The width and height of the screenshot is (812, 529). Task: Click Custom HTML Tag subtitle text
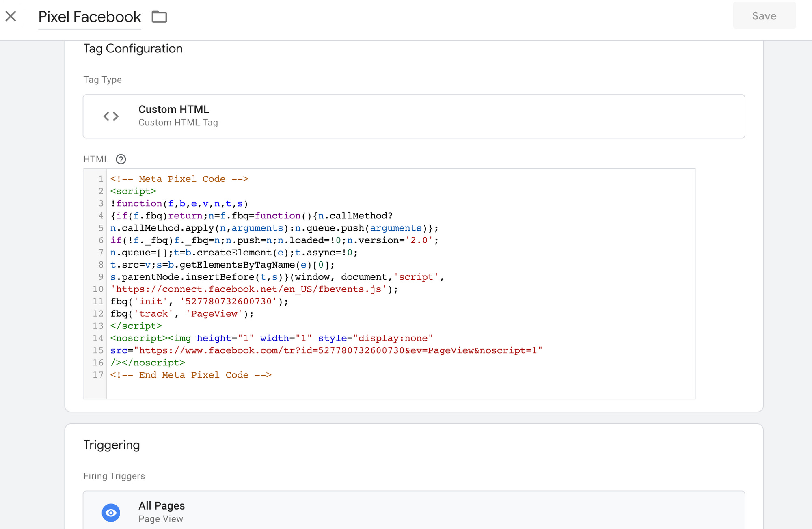178,122
